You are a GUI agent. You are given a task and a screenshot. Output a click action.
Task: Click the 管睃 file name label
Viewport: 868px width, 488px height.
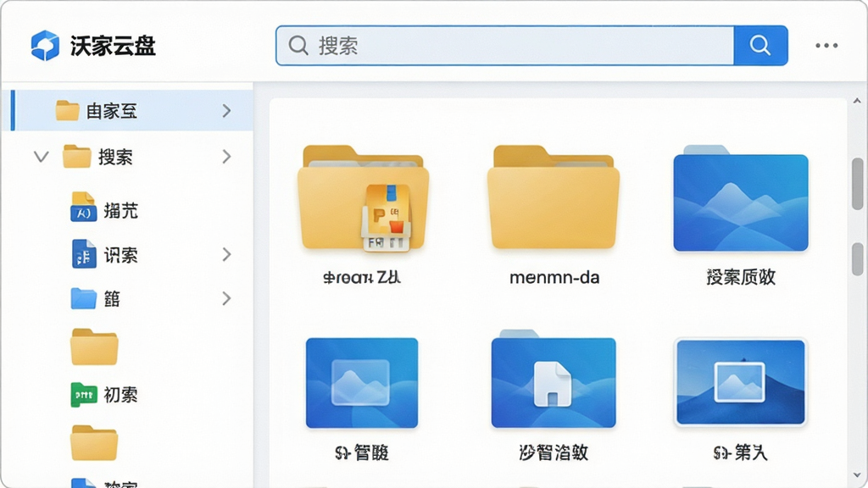click(362, 453)
